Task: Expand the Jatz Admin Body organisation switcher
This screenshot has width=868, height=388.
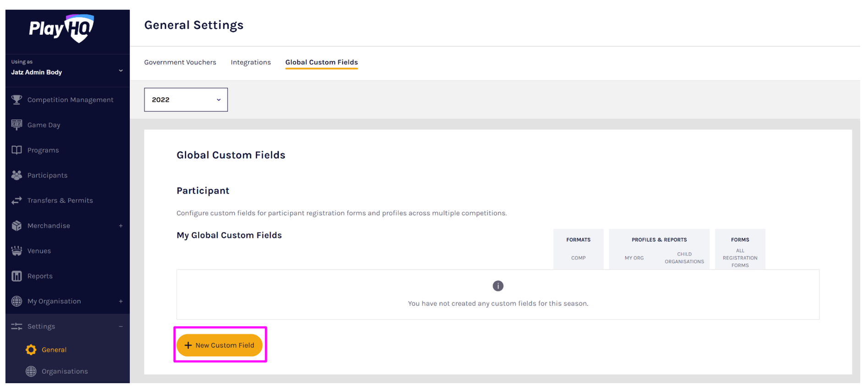Action: [121, 71]
